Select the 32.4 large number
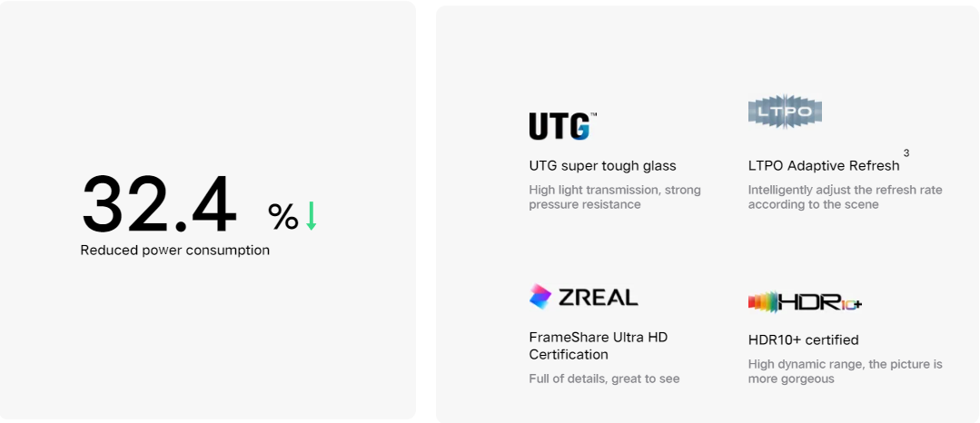 159,203
